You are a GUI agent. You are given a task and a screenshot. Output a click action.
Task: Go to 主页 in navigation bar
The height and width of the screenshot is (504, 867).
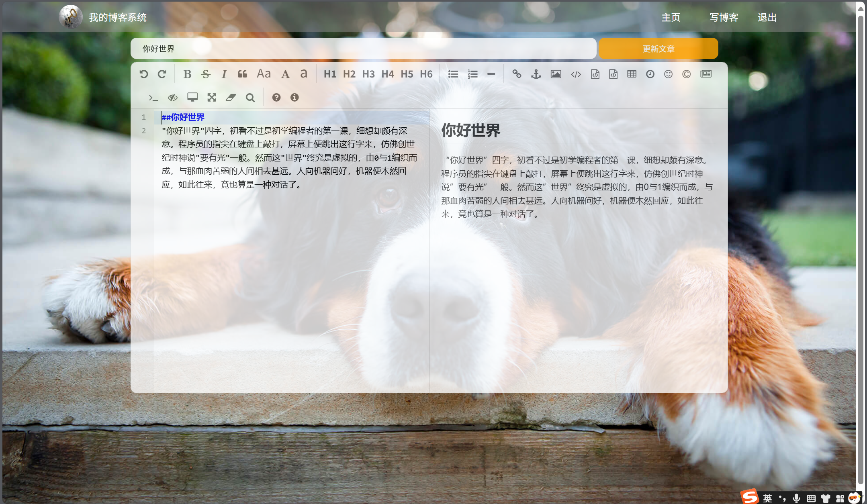tap(671, 17)
